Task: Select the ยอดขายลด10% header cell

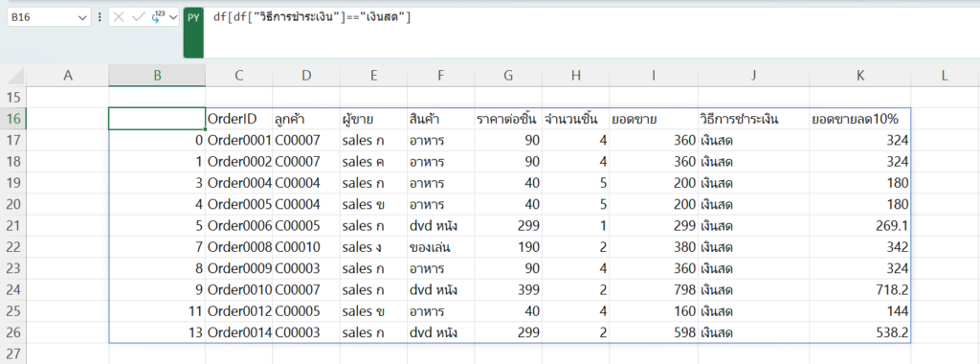Action: coord(860,119)
